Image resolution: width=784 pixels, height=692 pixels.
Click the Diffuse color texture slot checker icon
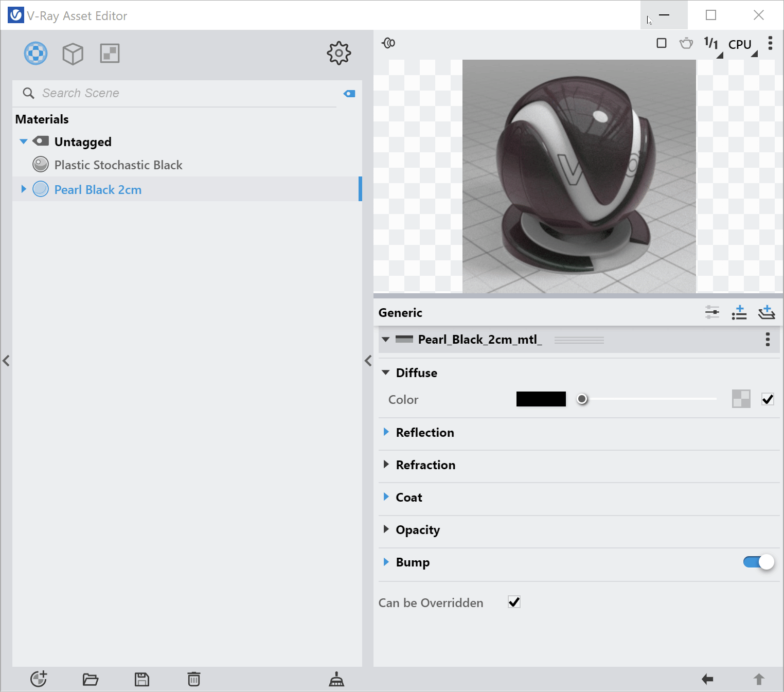tap(741, 399)
